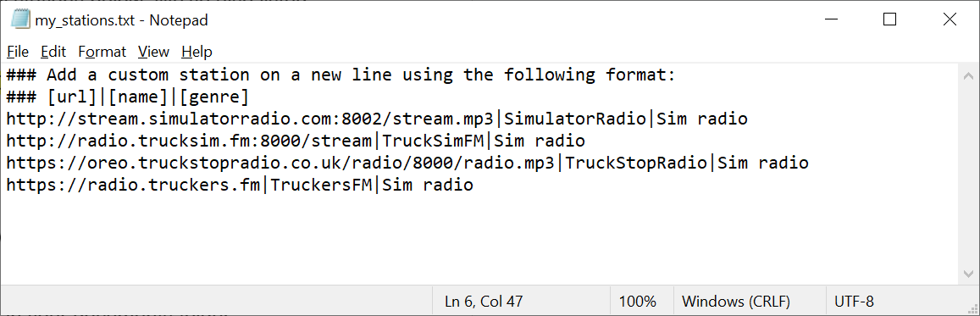Open the Edit menu

coord(53,51)
